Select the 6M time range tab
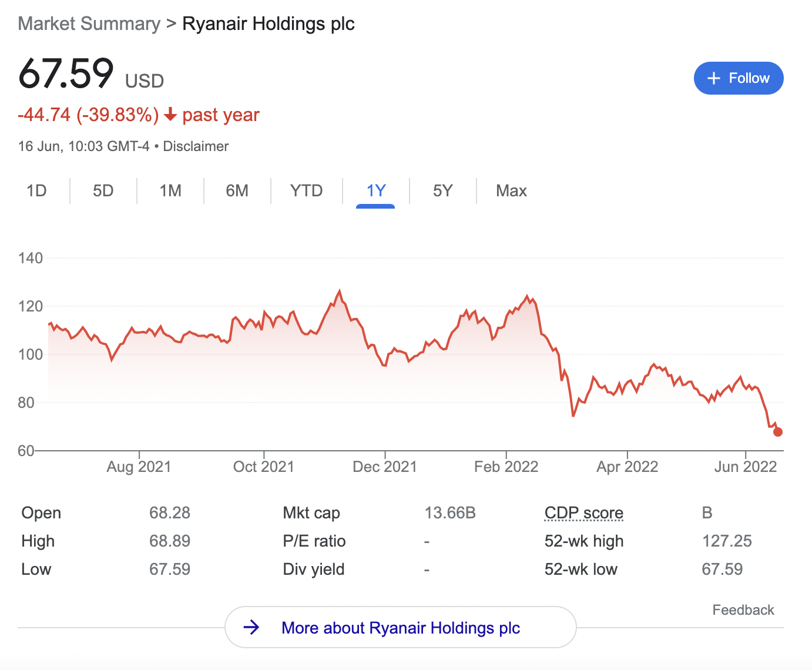 coord(237,191)
